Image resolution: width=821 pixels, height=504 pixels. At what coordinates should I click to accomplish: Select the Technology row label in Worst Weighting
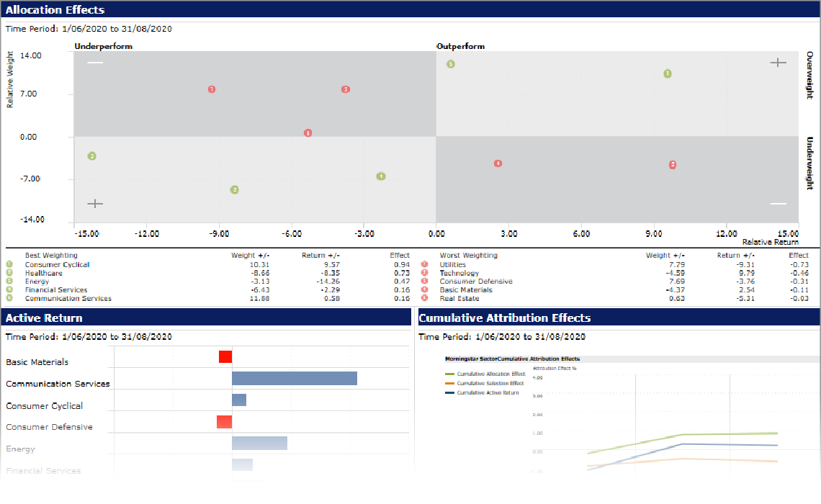click(x=459, y=274)
